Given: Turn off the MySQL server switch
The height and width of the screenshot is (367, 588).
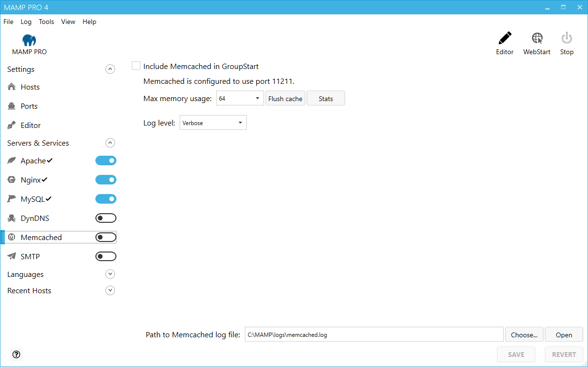Looking at the screenshot, I should coord(106,199).
